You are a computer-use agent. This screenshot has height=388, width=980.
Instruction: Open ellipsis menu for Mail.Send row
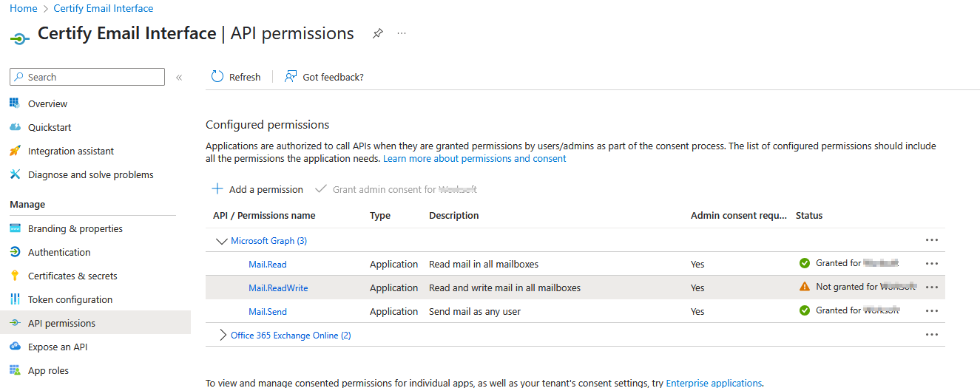tap(932, 311)
